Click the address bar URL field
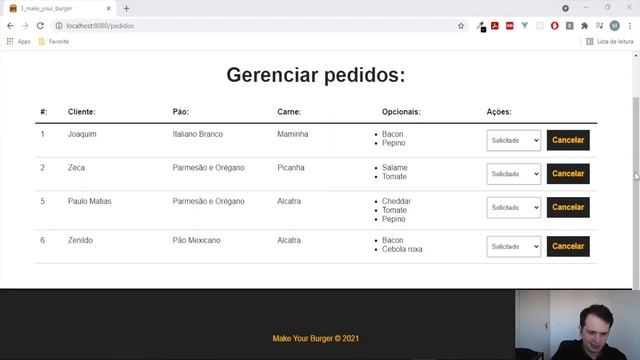Screen dimensions: 640x360 [x=260, y=26]
